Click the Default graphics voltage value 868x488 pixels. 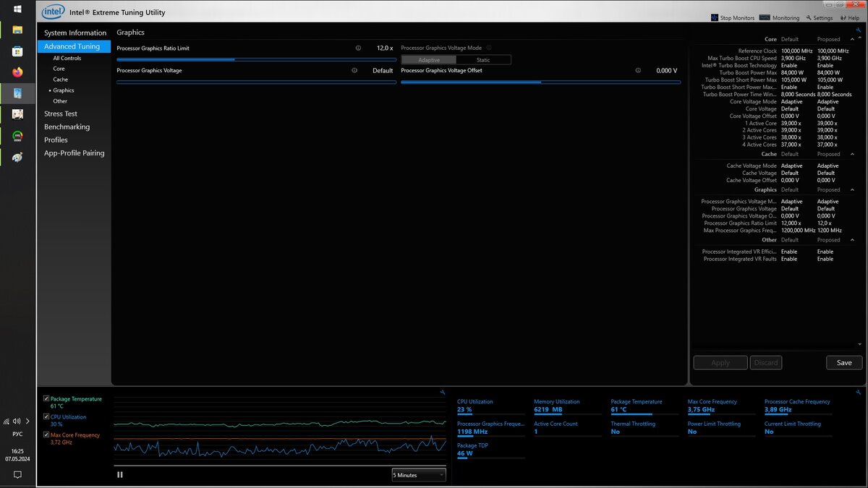coord(383,71)
